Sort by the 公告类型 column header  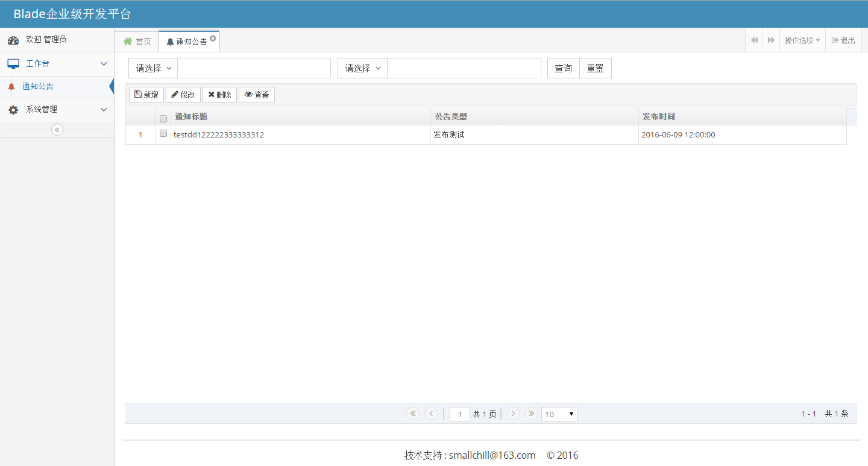click(535, 116)
